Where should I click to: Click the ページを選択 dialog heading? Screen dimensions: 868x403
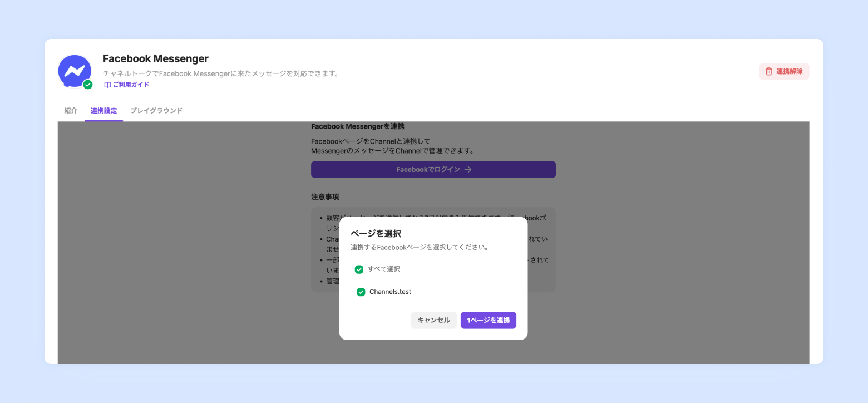(x=376, y=233)
